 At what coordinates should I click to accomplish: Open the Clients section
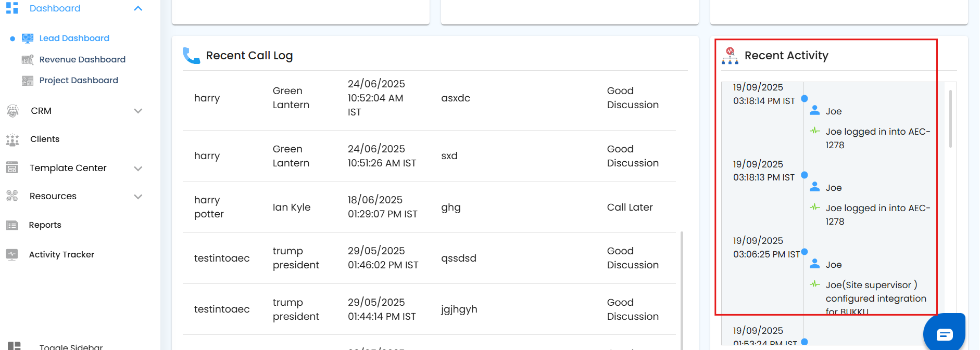(45, 139)
